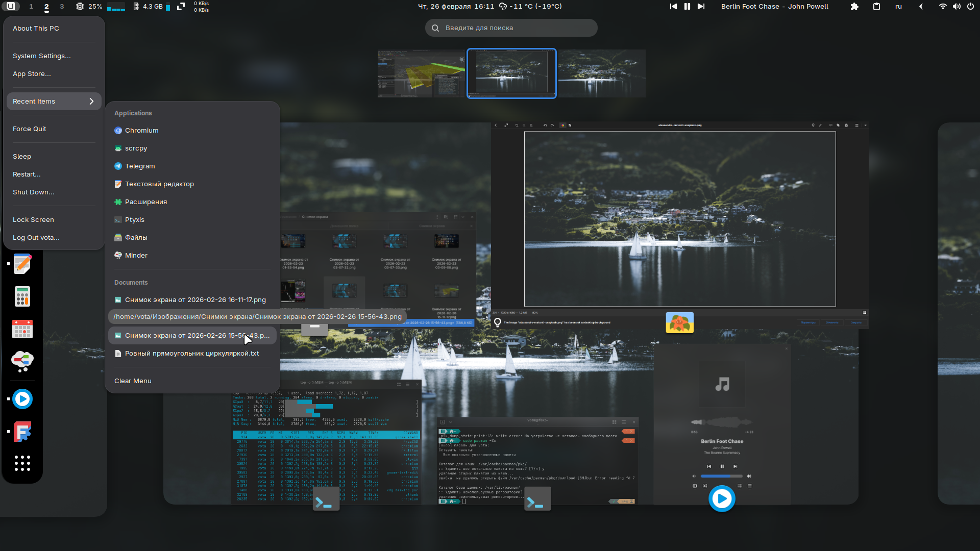Open Minder from recent applications
This screenshot has height=551, width=980.
(x=136, y=255)
